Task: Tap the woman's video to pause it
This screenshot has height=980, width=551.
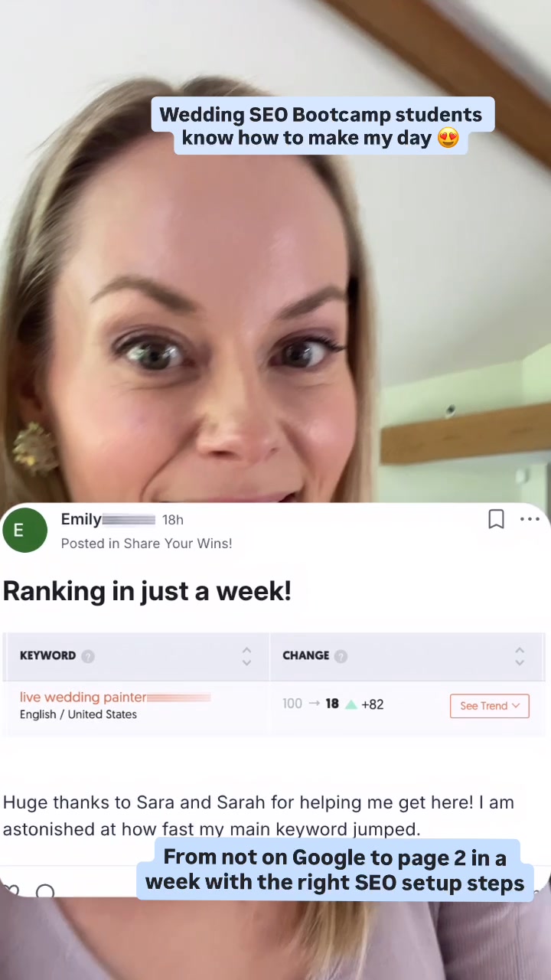Action: [230, 306]
